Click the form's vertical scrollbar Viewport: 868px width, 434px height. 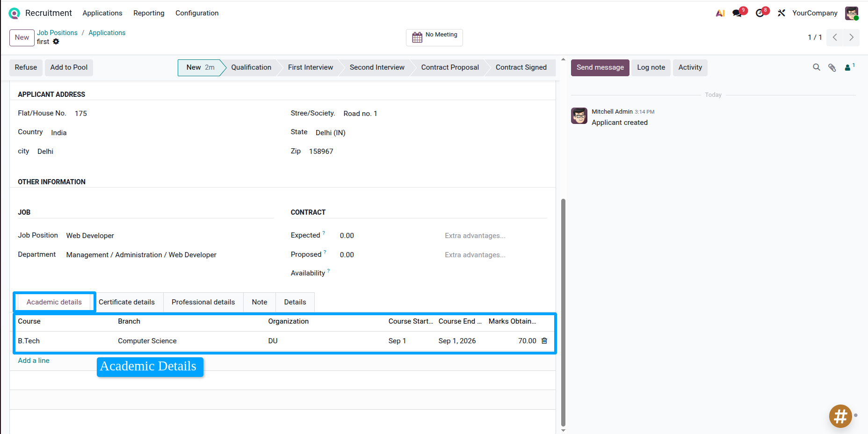pyautogui.click(x=563, y=312)
